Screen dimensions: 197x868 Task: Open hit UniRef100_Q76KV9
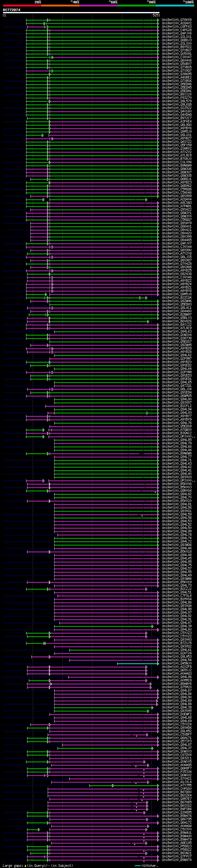(176, 20)
